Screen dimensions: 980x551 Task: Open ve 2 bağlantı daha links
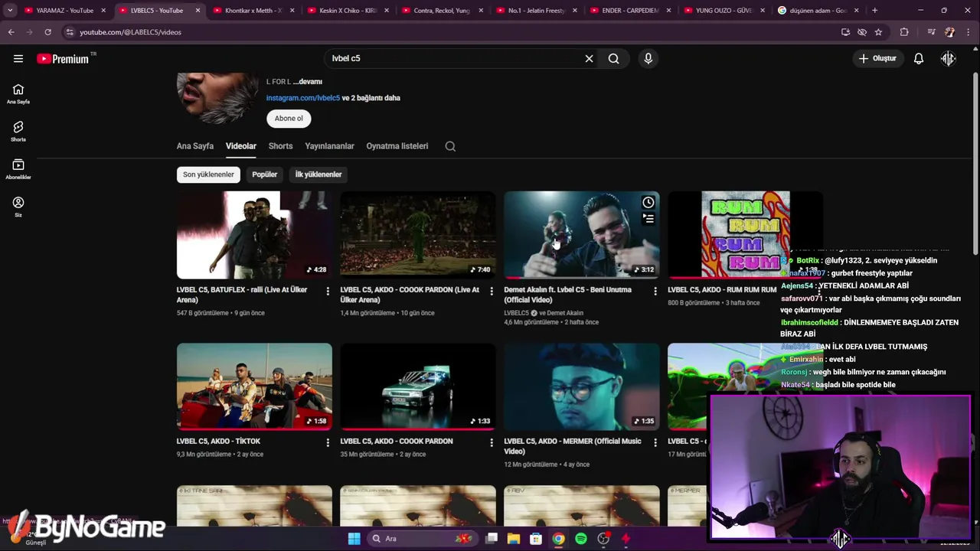[x=371, y=98]
